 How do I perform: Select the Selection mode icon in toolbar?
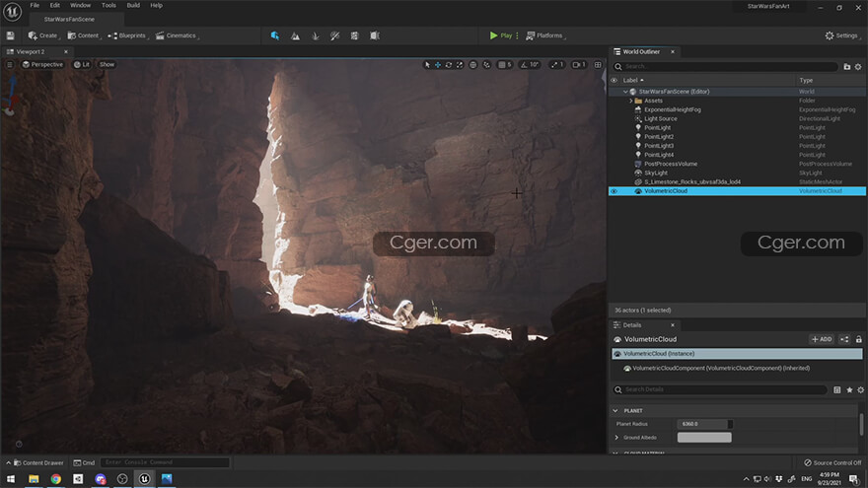point(275,35)
